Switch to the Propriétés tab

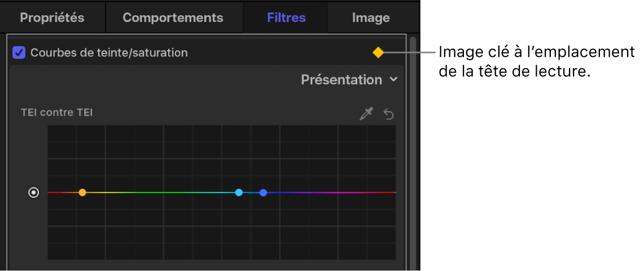click(x=52, y=17)
